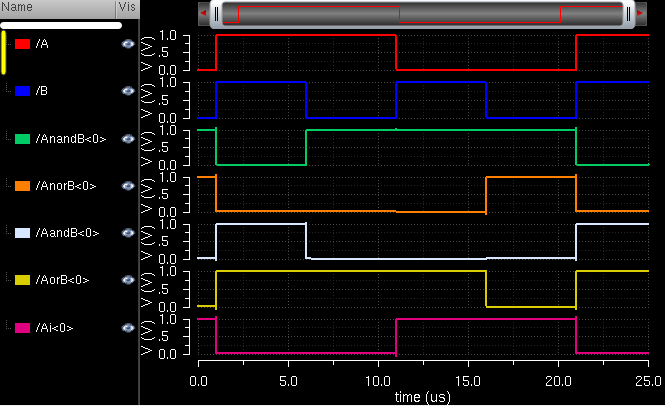Click the left grip handle of overview slider
This screenshot has width=665, height=406.
(x=216, y=14)
